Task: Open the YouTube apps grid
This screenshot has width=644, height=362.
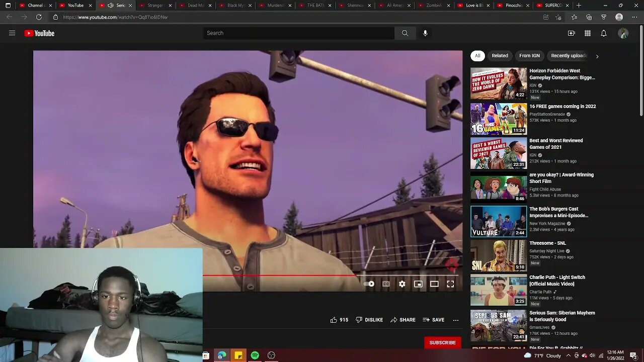Action: click(x=588, y=33)
